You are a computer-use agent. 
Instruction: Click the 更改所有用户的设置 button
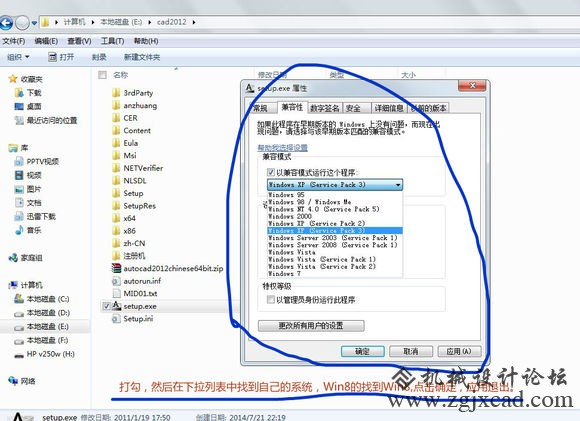pyautogui.click(x=311, y=326)
